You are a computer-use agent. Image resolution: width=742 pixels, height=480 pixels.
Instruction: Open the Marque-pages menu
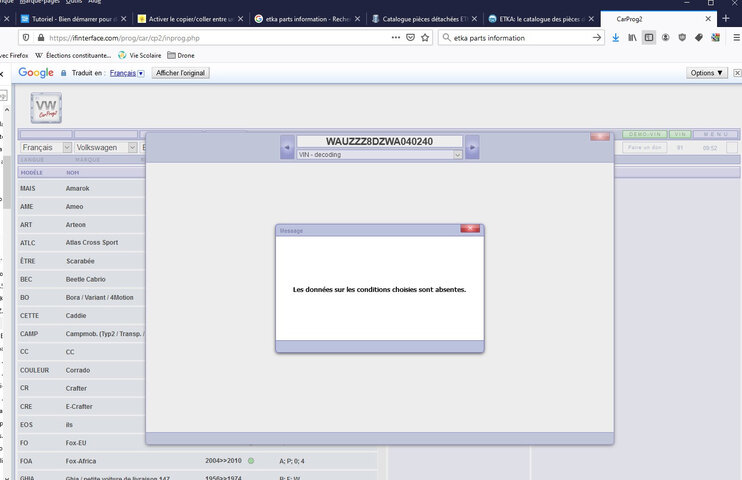41,2
